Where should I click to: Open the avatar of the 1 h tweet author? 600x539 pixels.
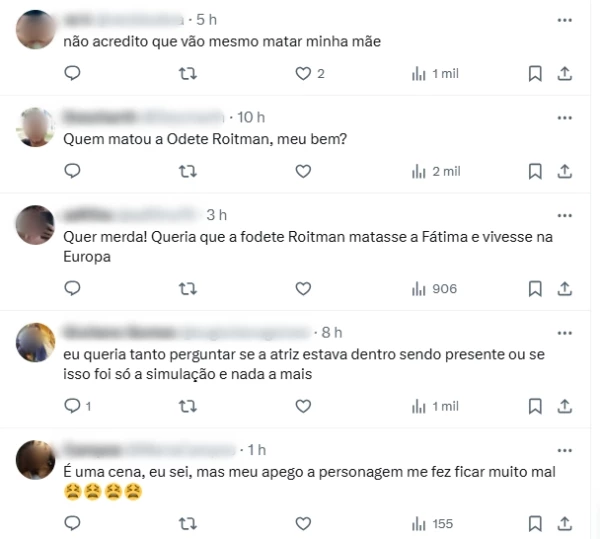click(x=35, y=460)
